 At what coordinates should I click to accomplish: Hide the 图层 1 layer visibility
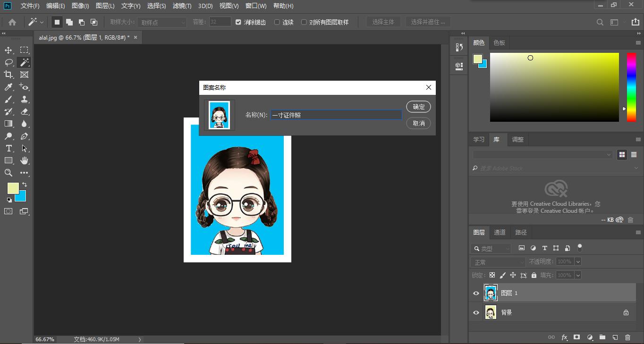tap(476, 293)
